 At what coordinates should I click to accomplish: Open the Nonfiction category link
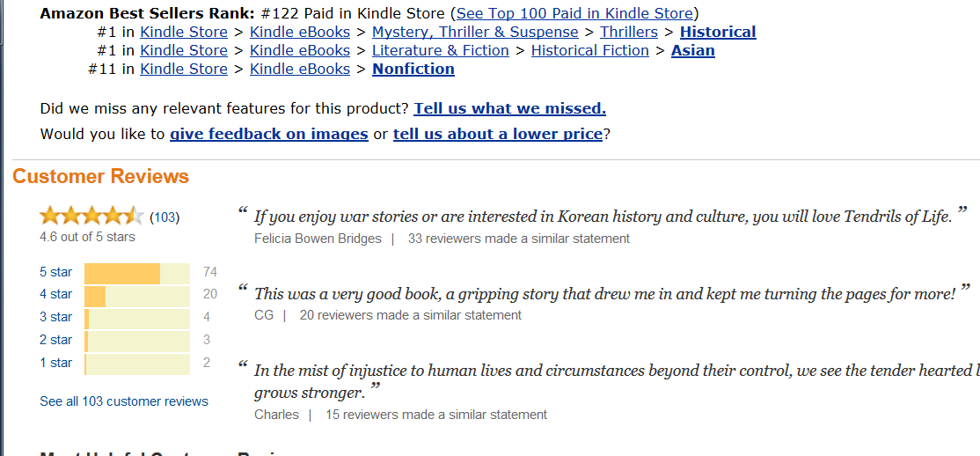click(x=413, y=69)
